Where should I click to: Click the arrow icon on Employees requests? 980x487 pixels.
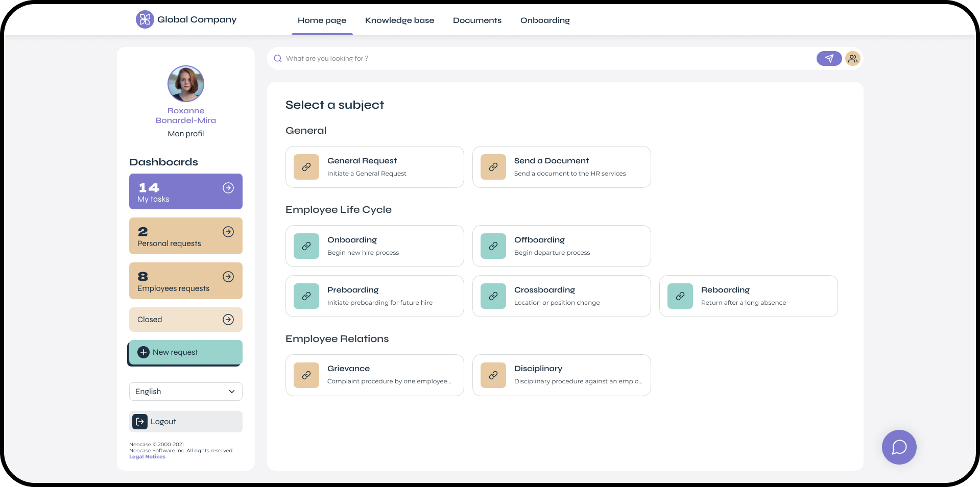(228, 277)
